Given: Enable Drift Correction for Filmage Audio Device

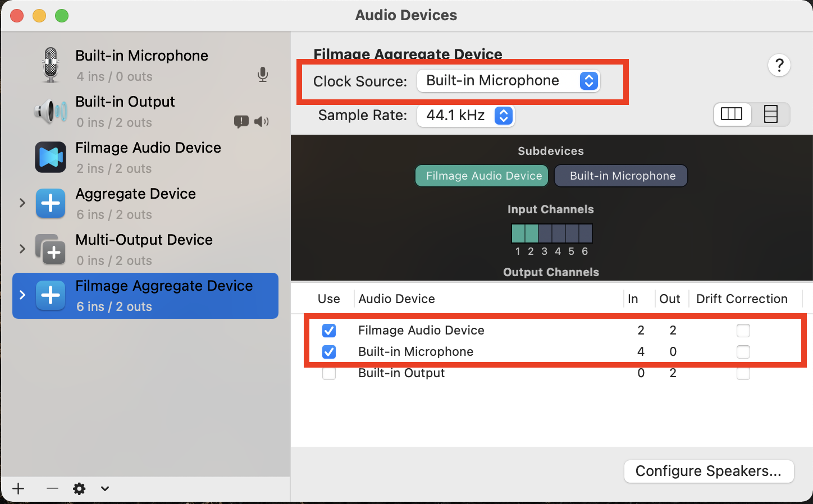Looking at the screenshot, I should pos(743,331).
